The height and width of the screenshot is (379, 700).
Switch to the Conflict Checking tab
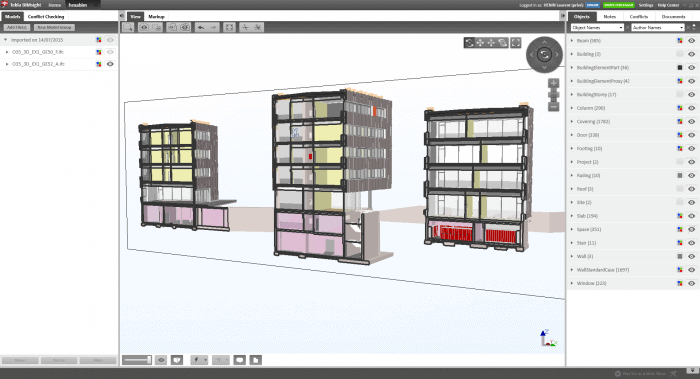point(46,17)
